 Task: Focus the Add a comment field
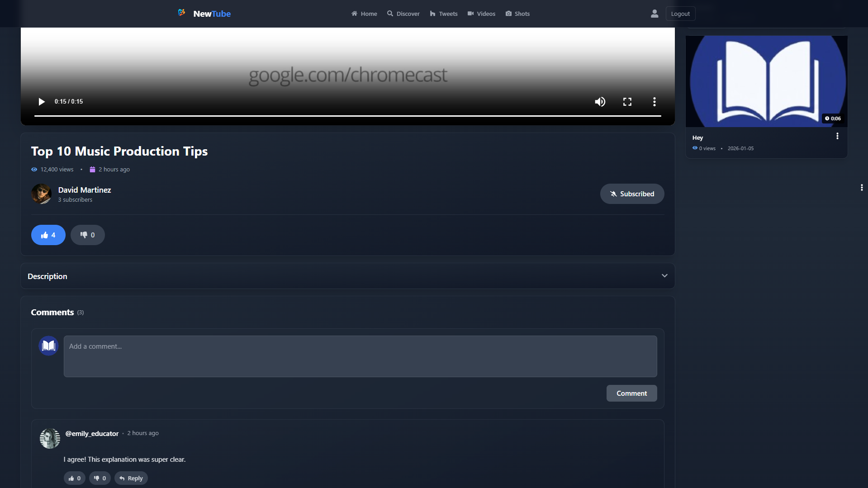[360, 356]
